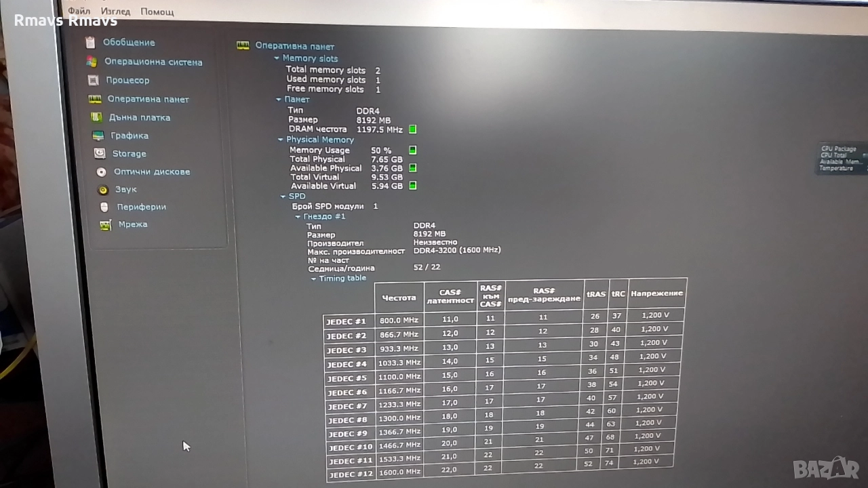Collapse the Гнездо #1 entry
868x488 pixels.
coord(298,216)
